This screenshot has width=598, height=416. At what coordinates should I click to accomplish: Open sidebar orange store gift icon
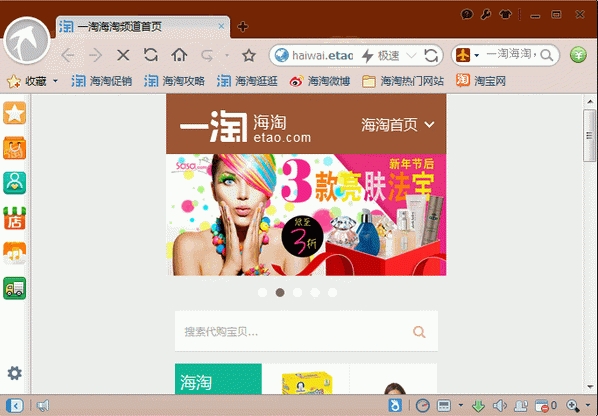[x=14, y=253]
